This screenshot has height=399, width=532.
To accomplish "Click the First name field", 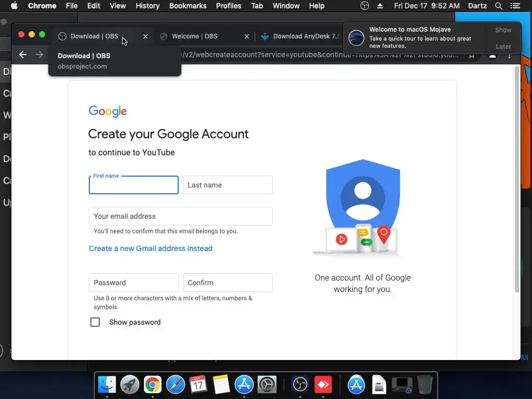I will pyautogui.click(x=134, y=185).
